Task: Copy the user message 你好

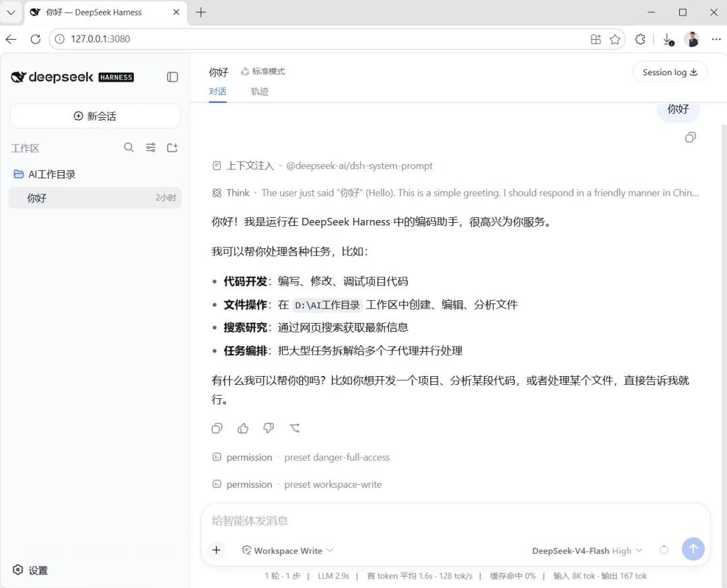Action: pyautogui.click(x=691, y=137)
